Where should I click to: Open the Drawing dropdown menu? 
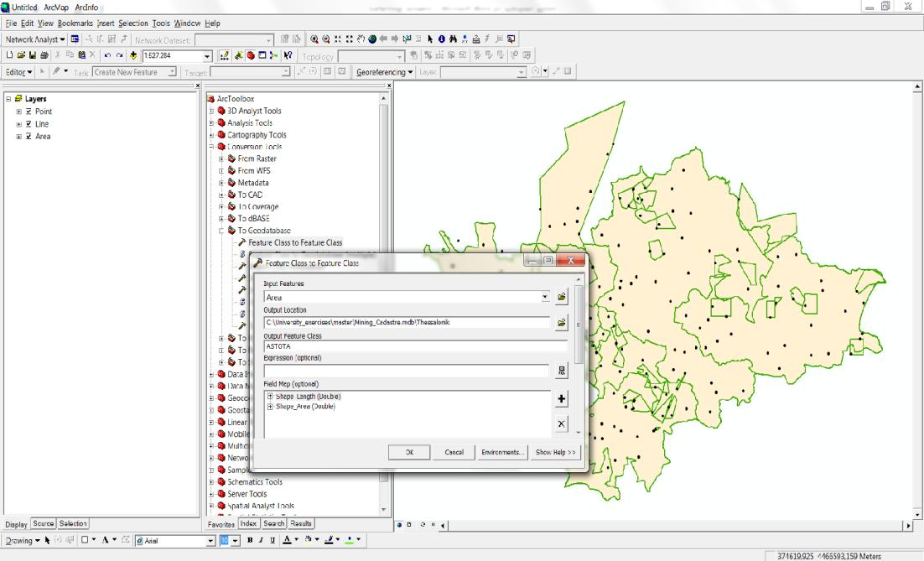23,540
